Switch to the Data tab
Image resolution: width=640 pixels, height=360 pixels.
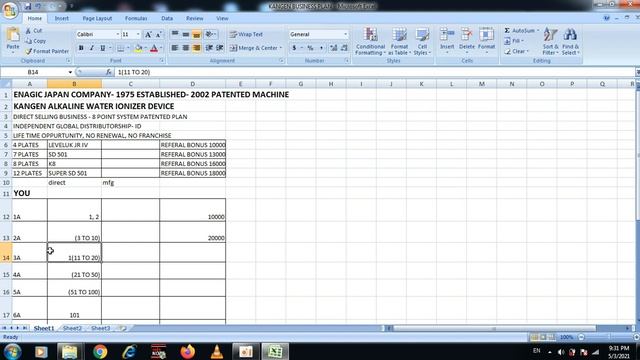click(x=167, y=18)
